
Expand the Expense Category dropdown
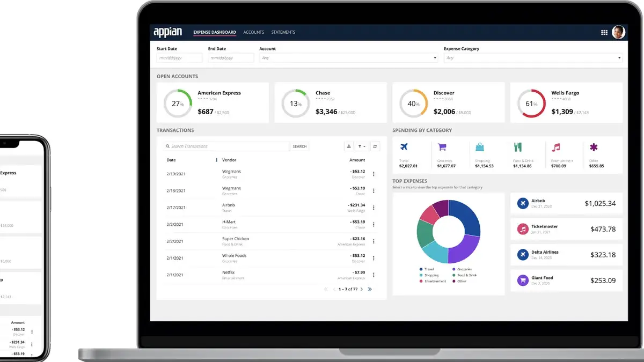click(x=618, y=57)
